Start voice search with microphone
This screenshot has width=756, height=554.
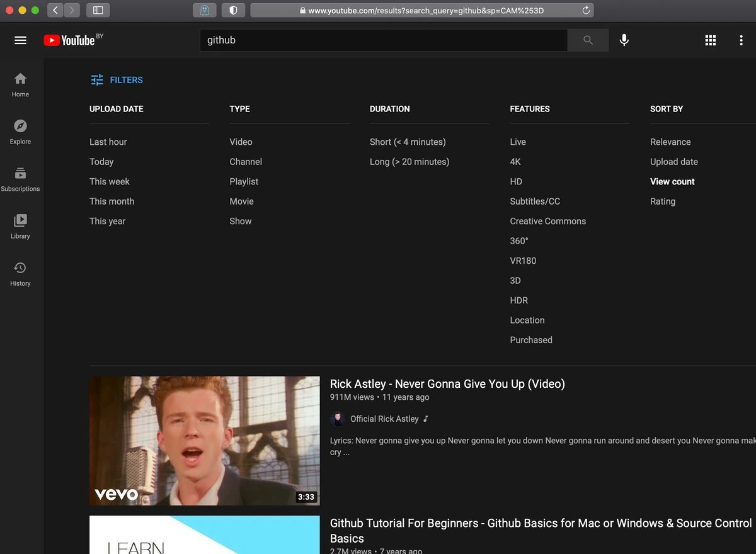[624, 40]
